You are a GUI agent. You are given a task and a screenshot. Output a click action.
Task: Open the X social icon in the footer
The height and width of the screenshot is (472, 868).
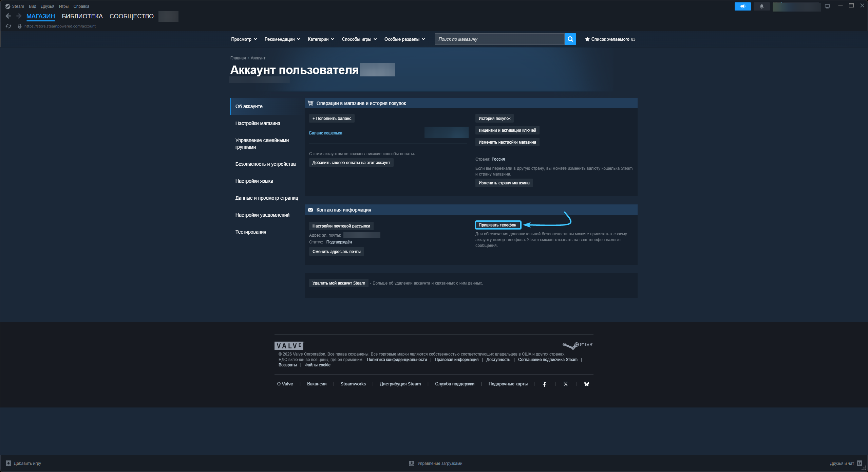(x=565, y=384)
